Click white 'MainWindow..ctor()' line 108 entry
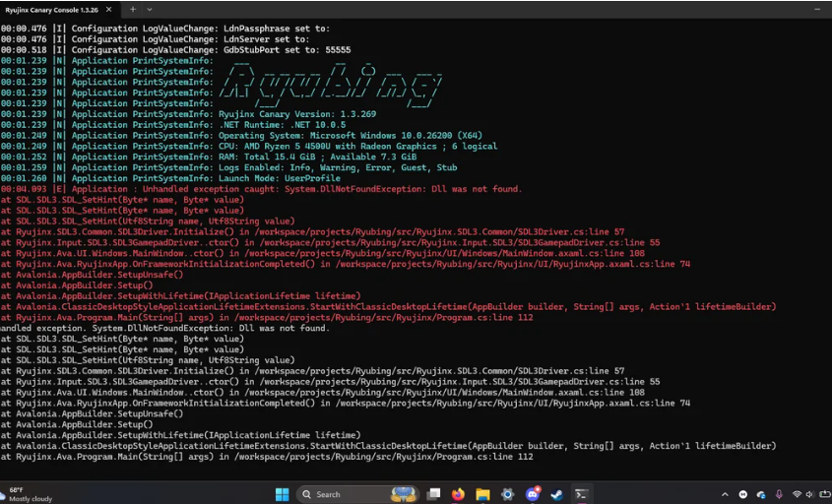Screen dimensions: 832x504 click(323, 393)
